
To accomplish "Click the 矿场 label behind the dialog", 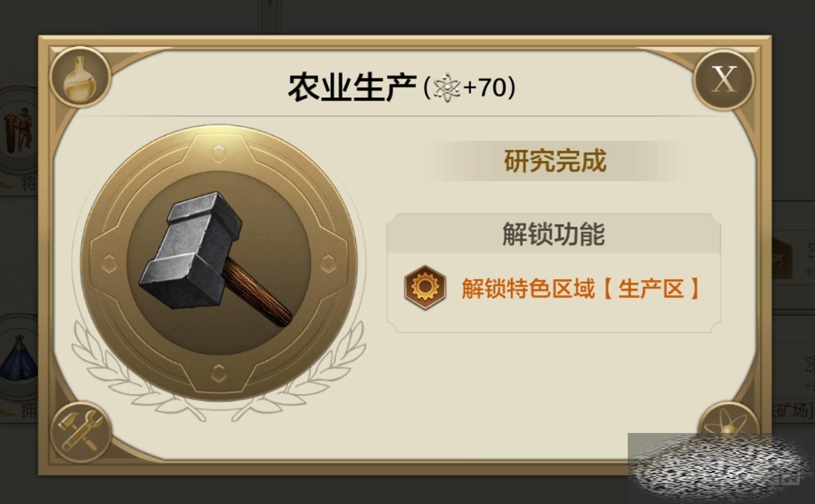I will pyautogui.click(x=791, y=410).
